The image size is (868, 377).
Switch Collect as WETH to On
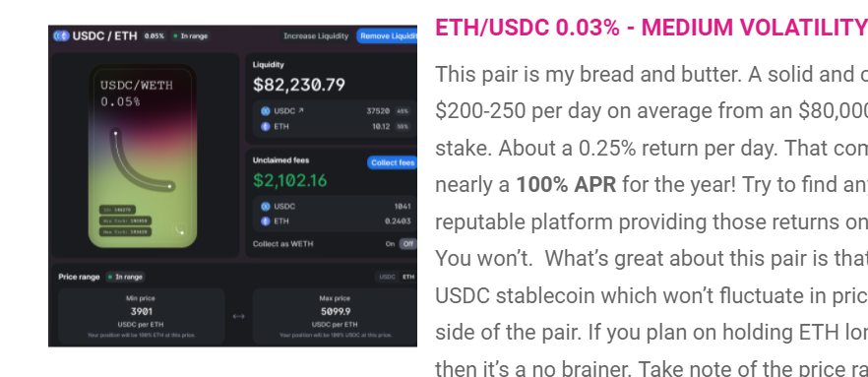pos(391,244)
